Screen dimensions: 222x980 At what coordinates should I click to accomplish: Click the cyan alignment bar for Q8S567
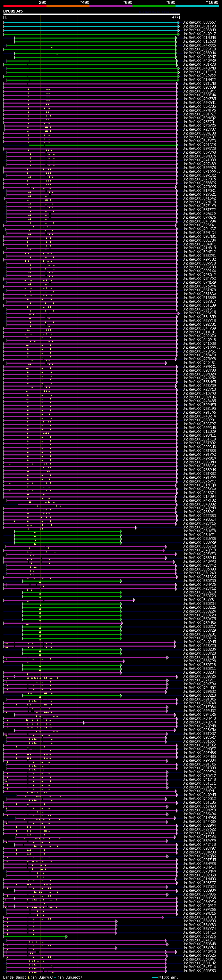pos(92,23)
